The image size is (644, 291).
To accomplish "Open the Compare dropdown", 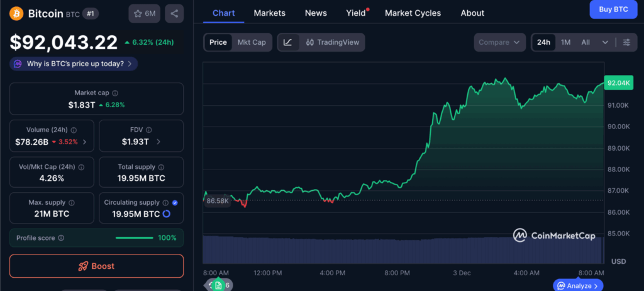I will click(x=499, y=42).
